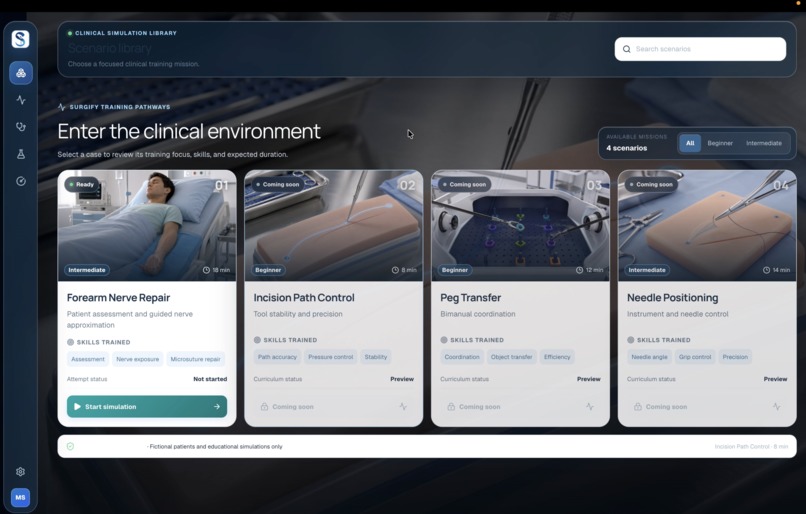The height and width of the screenshot is (514, 806).
Task: Select the Microsuture repair skill tag
Action: 195,359
